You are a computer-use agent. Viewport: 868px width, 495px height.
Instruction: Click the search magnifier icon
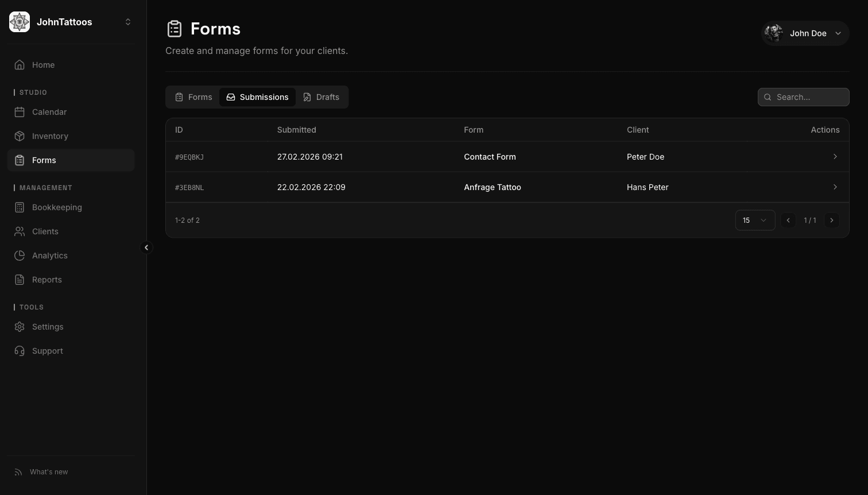(x=768, y=97)
